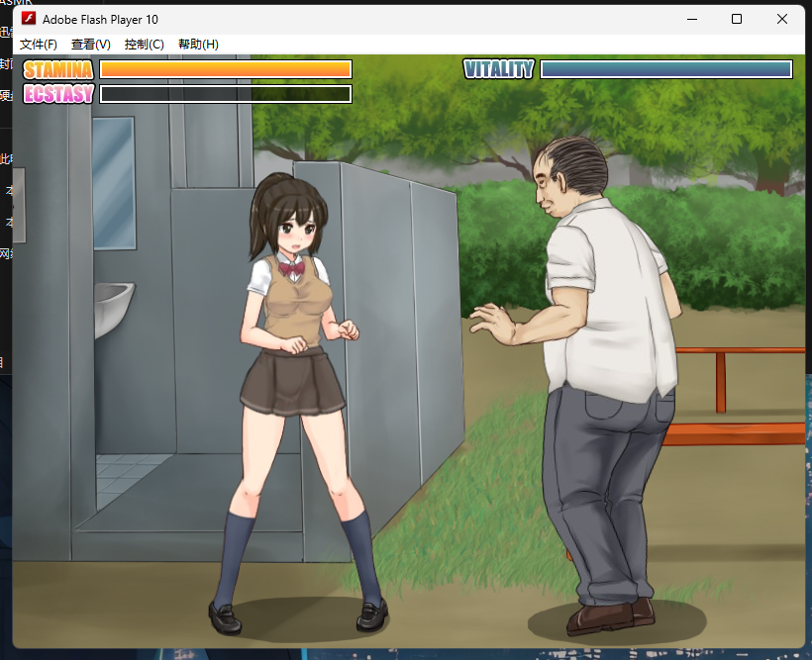Click the STAMINA label
Viewport: 812px width, 660px height.
(58, 69)
